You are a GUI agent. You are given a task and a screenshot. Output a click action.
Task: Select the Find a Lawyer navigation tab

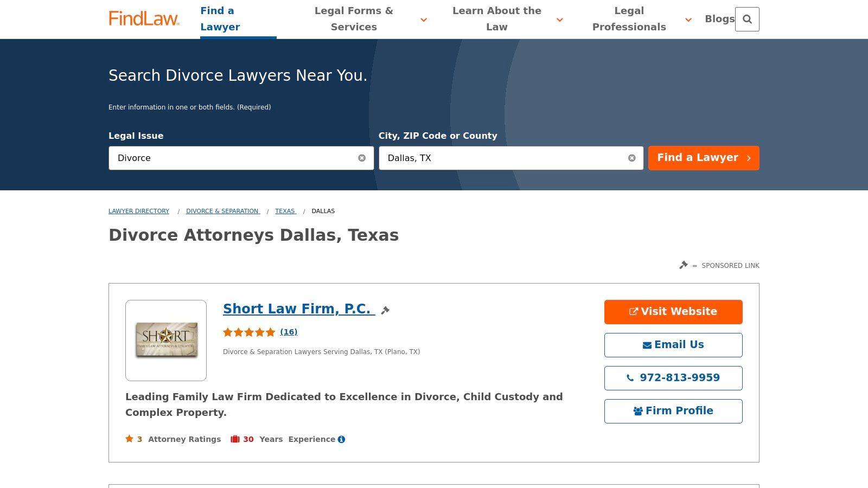coord(220,19)
